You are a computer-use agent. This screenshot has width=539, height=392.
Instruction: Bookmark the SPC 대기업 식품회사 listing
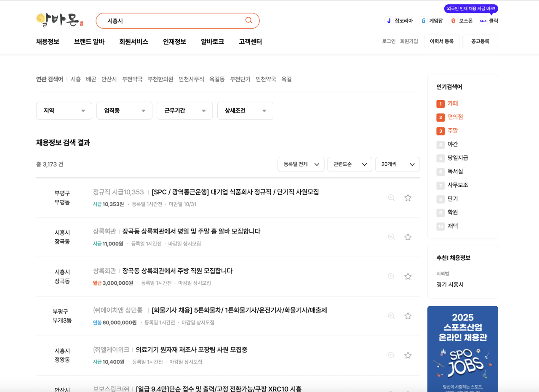coord(408,197)
